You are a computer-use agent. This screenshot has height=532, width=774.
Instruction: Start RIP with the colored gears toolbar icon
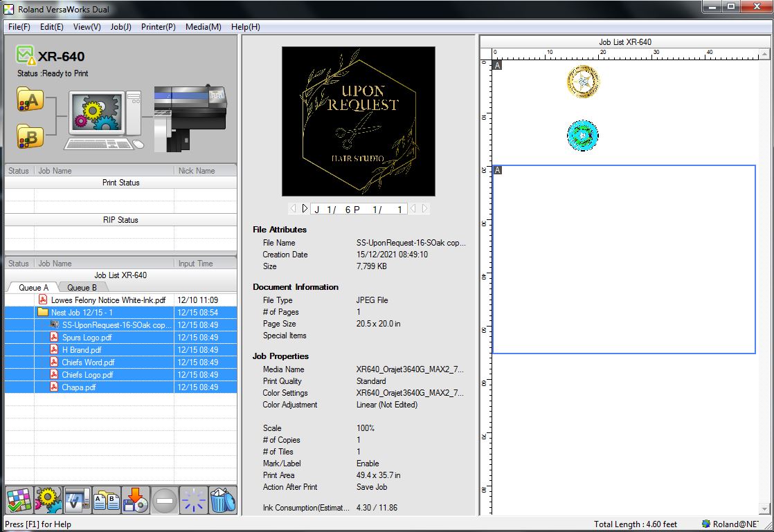tap(48, 499)
